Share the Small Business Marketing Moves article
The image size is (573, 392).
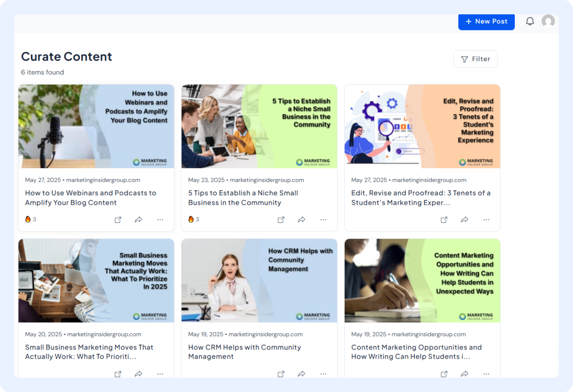point(138,374)
